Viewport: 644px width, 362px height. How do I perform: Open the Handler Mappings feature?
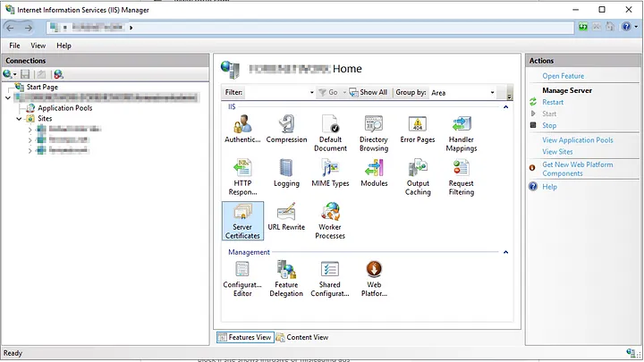tap(462, 133)
